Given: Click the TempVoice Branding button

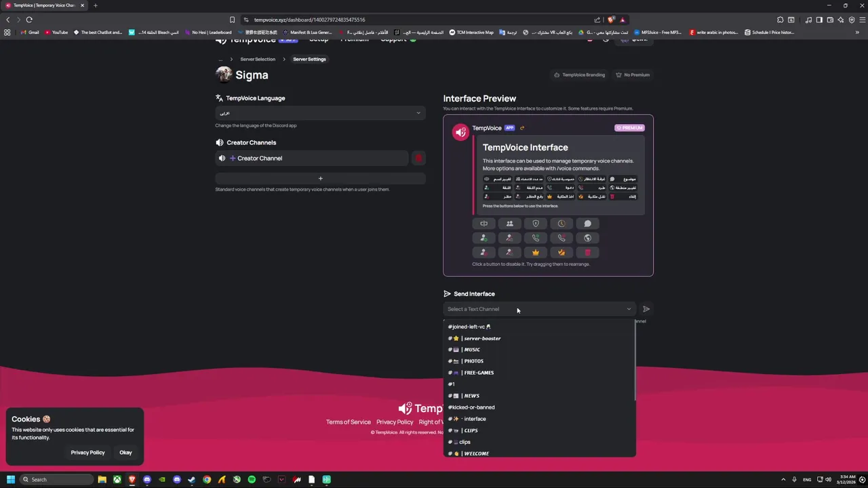Looking at the screenshot, I should coord(579,75).
